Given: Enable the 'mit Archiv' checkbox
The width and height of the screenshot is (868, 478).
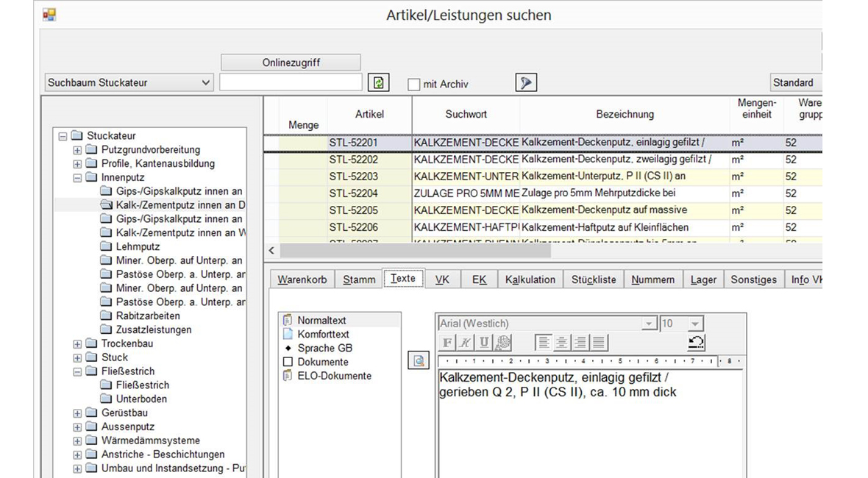Looking at the screenshot, I should click(x=414, y=85).
